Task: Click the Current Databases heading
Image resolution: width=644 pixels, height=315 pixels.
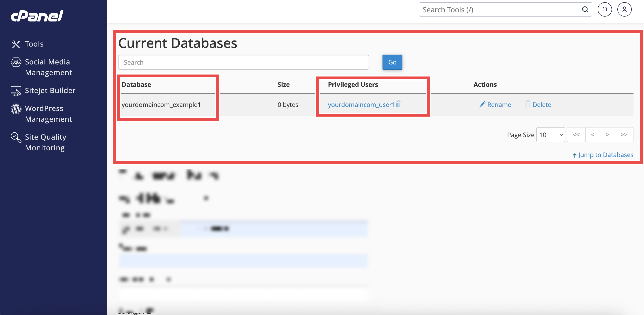Action: click(178, 43)
